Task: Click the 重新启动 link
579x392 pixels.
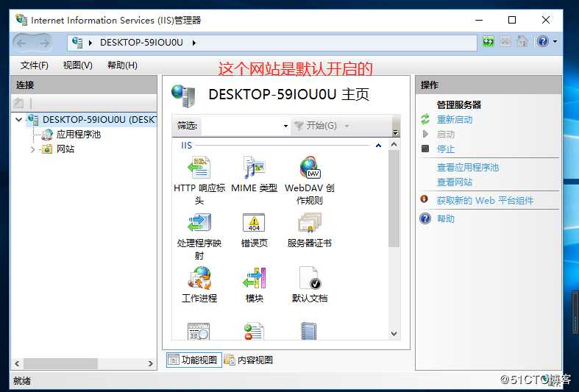Action: pos(455,120)
